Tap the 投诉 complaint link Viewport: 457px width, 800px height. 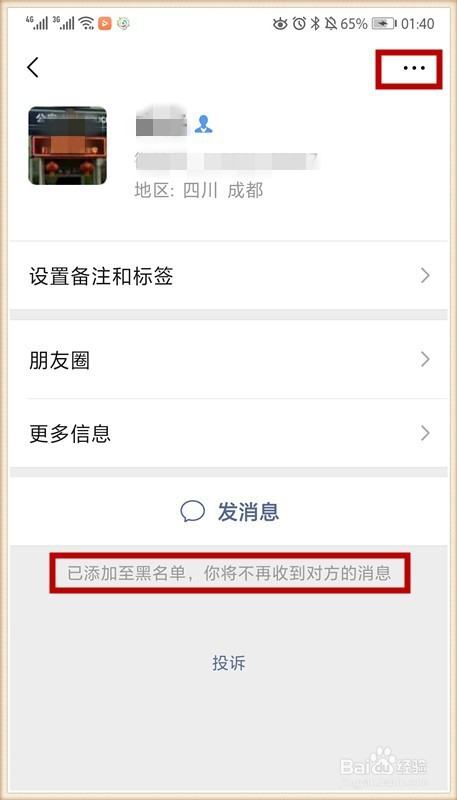point(229,663)
